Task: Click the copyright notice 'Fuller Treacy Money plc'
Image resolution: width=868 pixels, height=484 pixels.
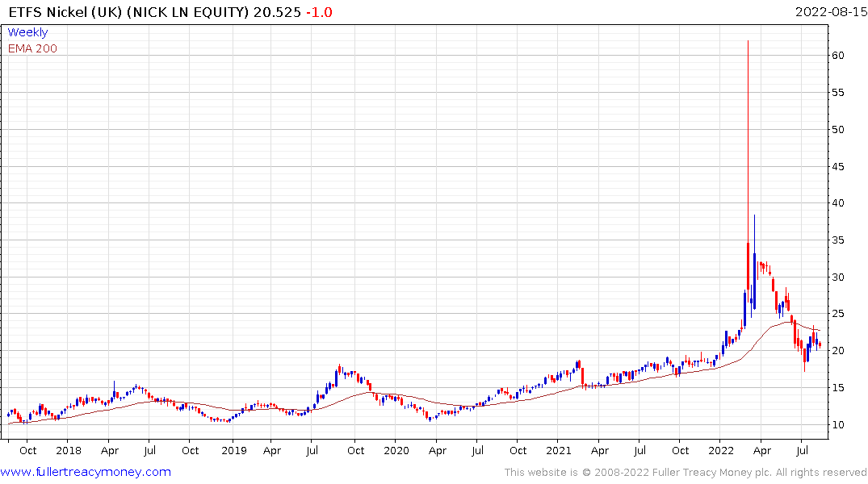Action: coord(712,473)
